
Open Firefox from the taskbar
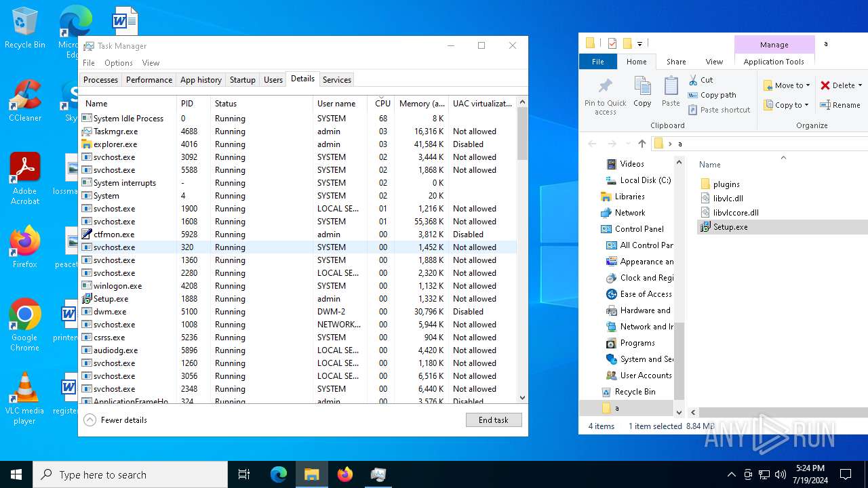[345, 474]
